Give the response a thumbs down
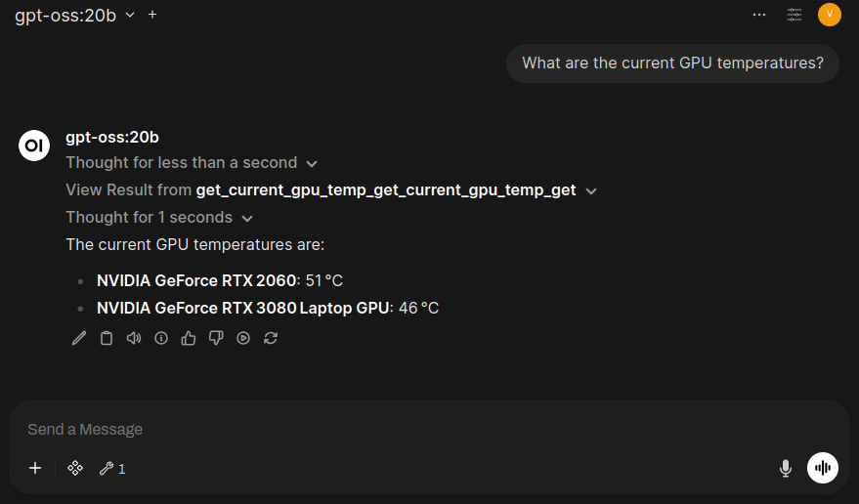Screen dimensions: 859x504 216,338
